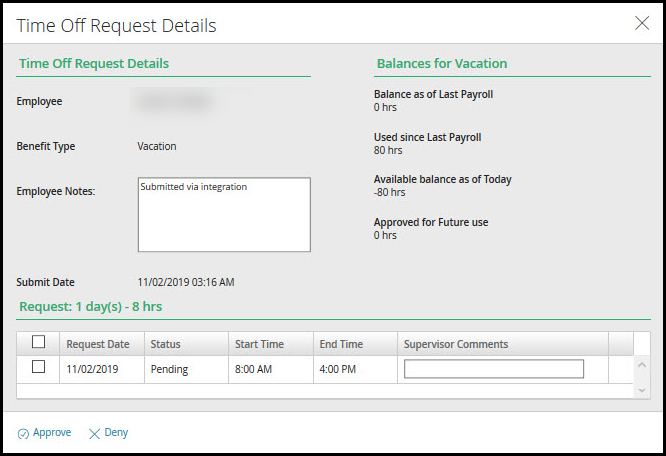Click the Deny X icon
This screenshot has width=666, height=456.
pos(94,433)
